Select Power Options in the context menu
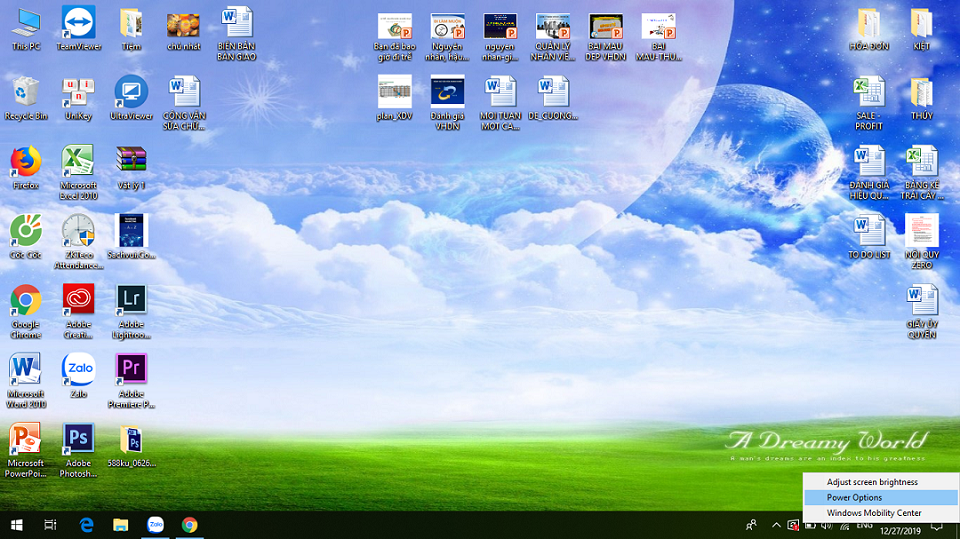Viewport: 960px width, 539px height. [854, 497]
